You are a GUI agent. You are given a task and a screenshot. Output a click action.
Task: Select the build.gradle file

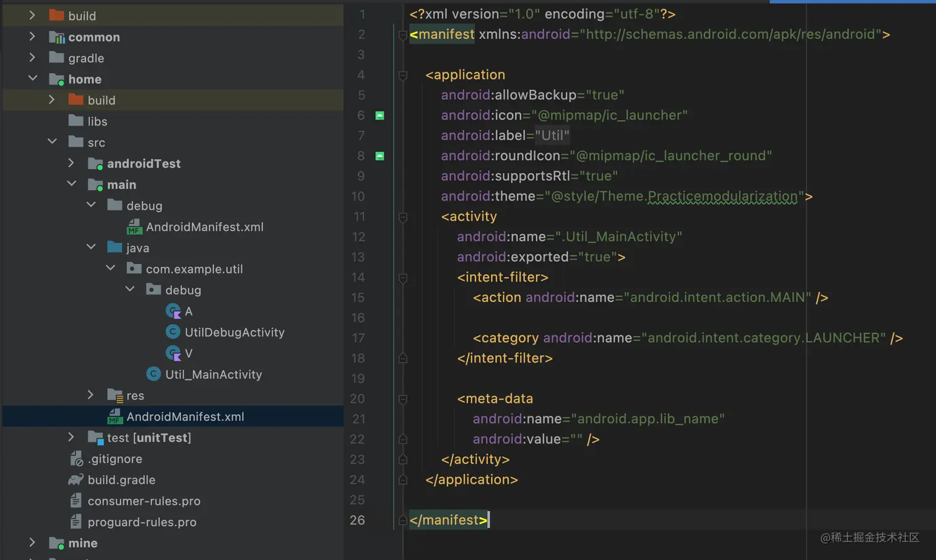click(x=121, y=480)
